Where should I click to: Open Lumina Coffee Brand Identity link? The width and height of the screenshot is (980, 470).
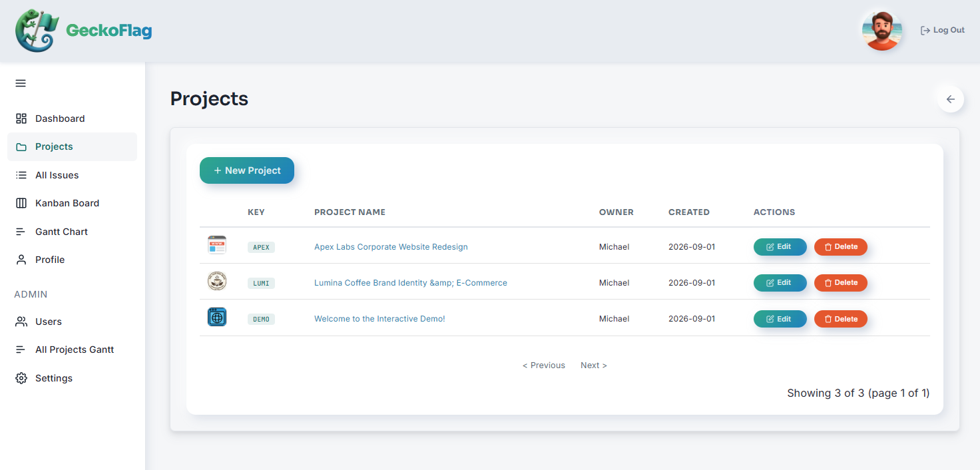pyautogui.click(x=411, y=283)
